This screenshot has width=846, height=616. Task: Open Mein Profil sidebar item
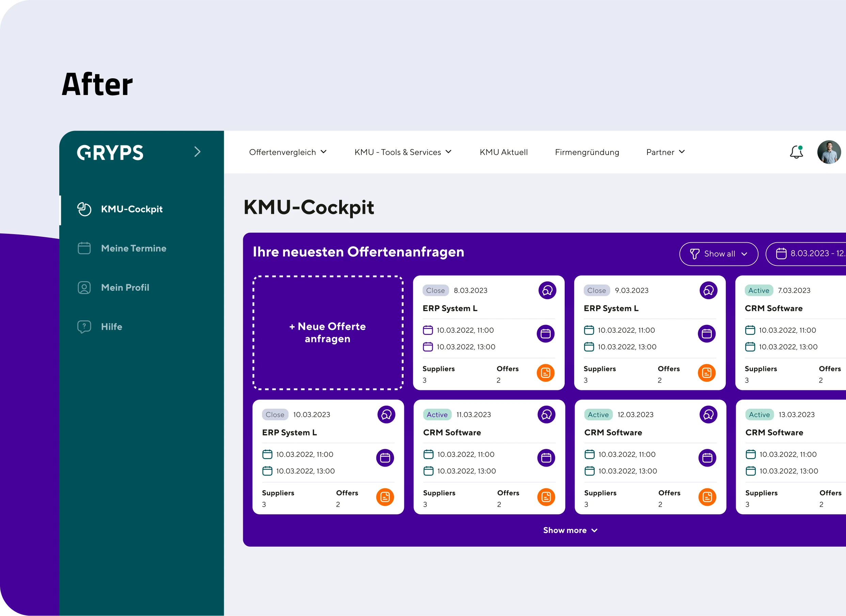pos(125,288)
